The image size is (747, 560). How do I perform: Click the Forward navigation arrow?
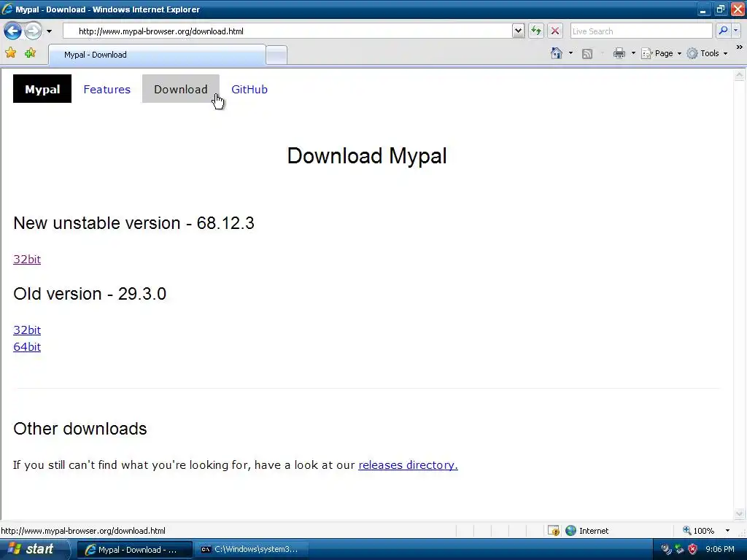click(x=33, y=31)
